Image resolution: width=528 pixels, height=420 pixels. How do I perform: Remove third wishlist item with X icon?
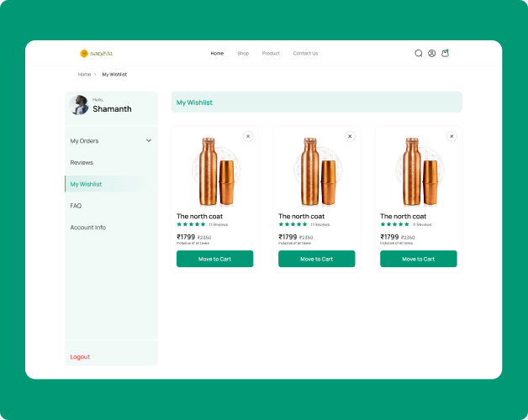451,136
